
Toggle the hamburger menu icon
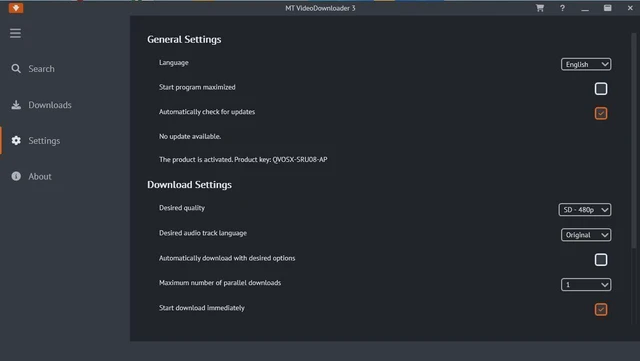[16, 33]
